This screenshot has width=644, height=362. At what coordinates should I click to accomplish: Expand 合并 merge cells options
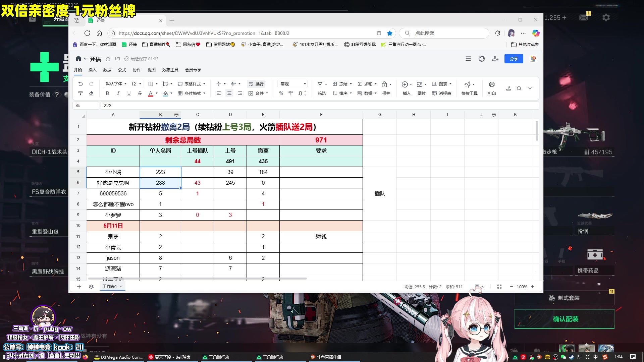point(267,93)
